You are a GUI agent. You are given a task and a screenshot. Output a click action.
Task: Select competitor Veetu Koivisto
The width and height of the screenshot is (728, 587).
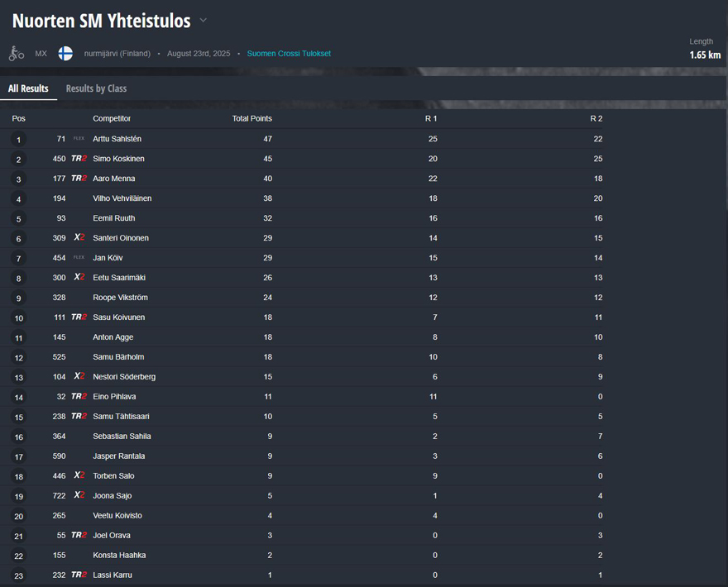[117, 516]
